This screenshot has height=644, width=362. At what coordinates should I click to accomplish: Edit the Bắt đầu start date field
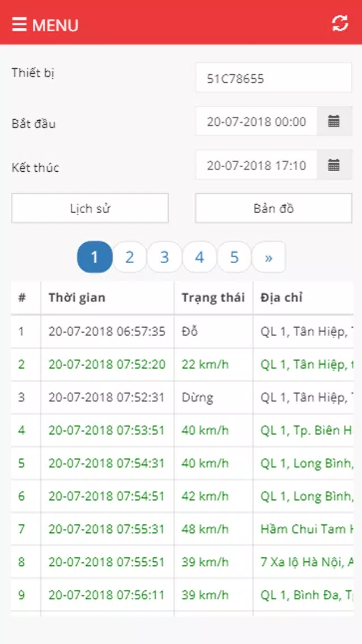(x=257, y=121)
